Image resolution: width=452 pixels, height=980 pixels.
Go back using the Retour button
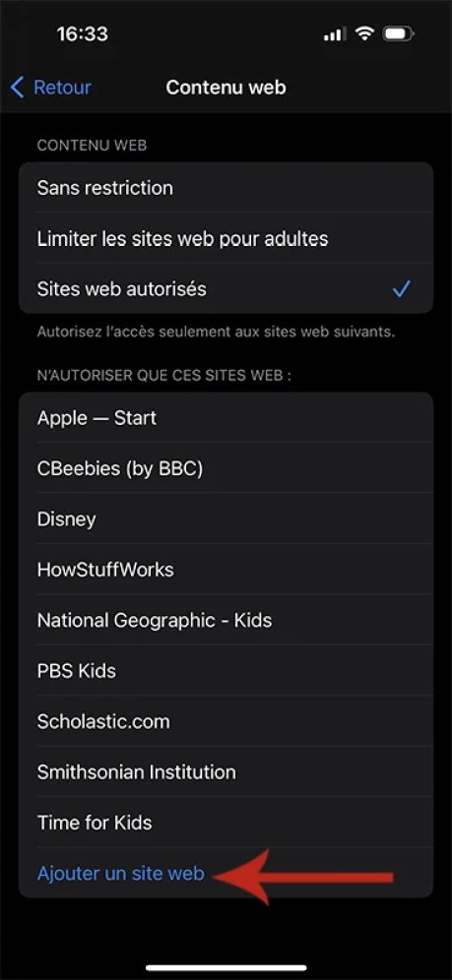tap(51, 88)
